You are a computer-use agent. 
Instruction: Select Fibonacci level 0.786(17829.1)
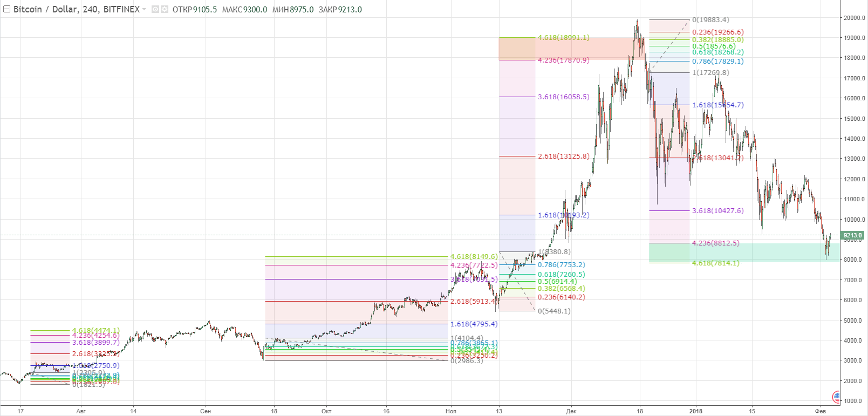717,61
